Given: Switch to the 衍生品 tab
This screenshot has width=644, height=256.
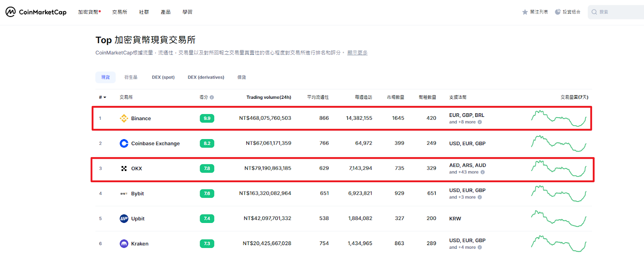Looking at the screenshot, I should pyautogui.click(x=131, y=77).
